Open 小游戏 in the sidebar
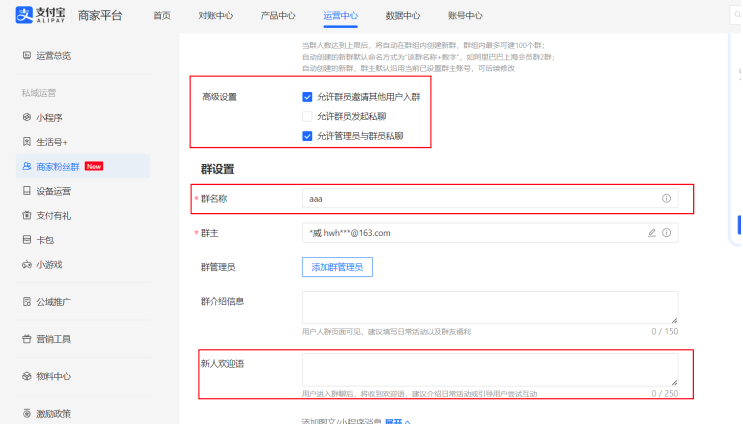 click(48, 265)
